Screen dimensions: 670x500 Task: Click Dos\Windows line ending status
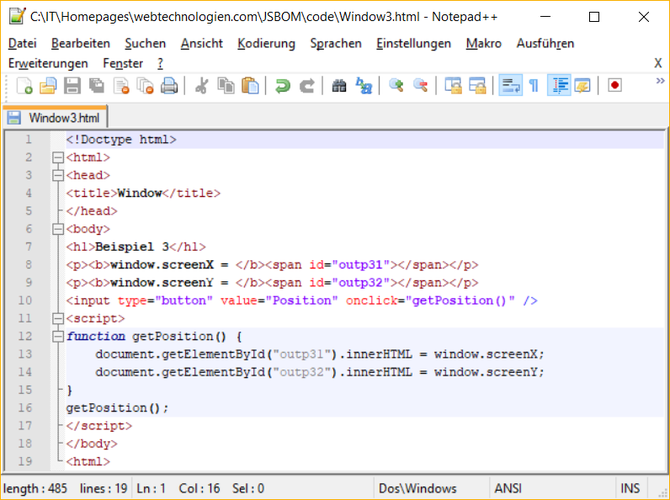(x=417, y=488)
